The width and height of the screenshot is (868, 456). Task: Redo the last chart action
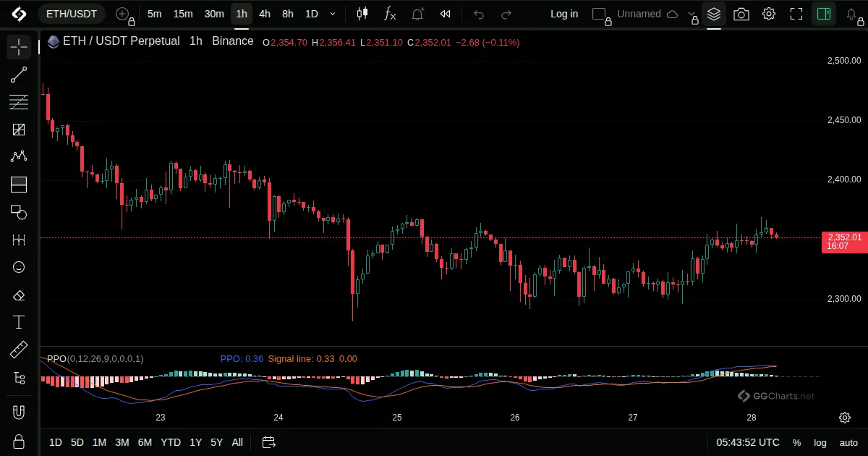[506, 14]
